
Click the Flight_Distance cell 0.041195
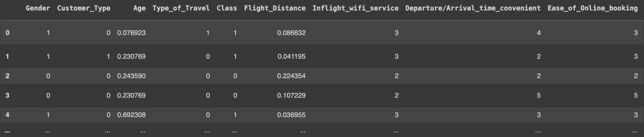(291, 56)
